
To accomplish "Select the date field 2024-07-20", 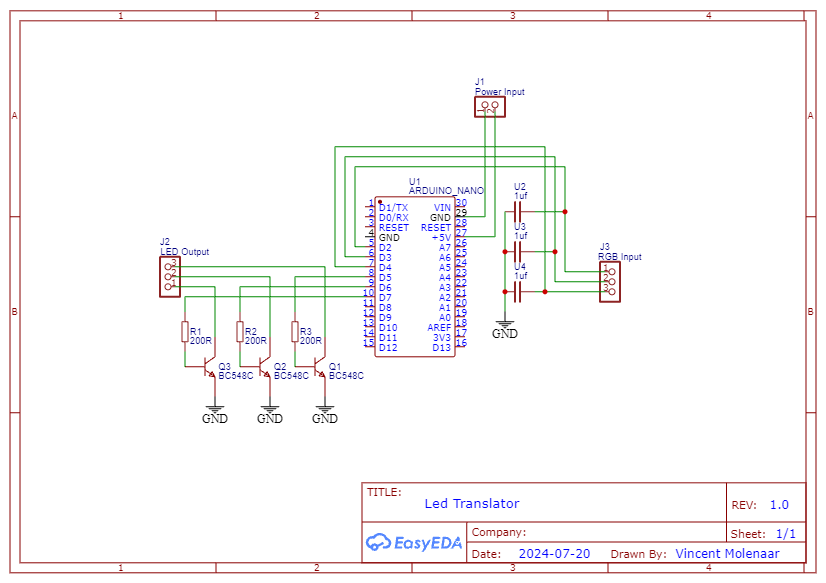I will [554, 553].
